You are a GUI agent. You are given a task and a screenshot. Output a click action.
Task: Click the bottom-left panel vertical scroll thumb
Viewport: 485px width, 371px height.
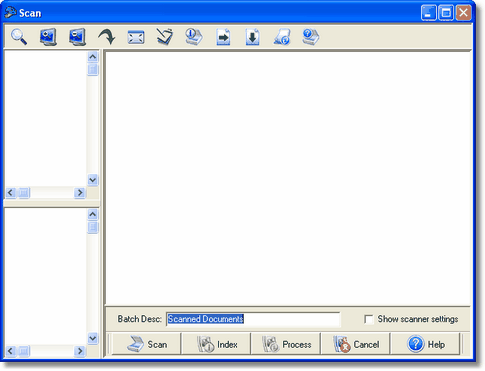pyautogui.click(x=93, y=227)
